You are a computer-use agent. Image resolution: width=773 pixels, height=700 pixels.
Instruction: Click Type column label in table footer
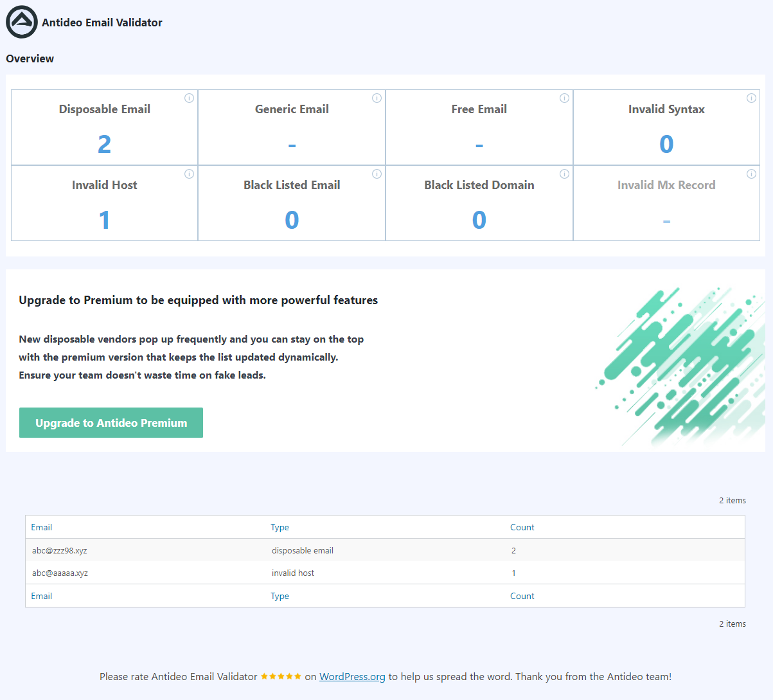[x=280, y=596]
